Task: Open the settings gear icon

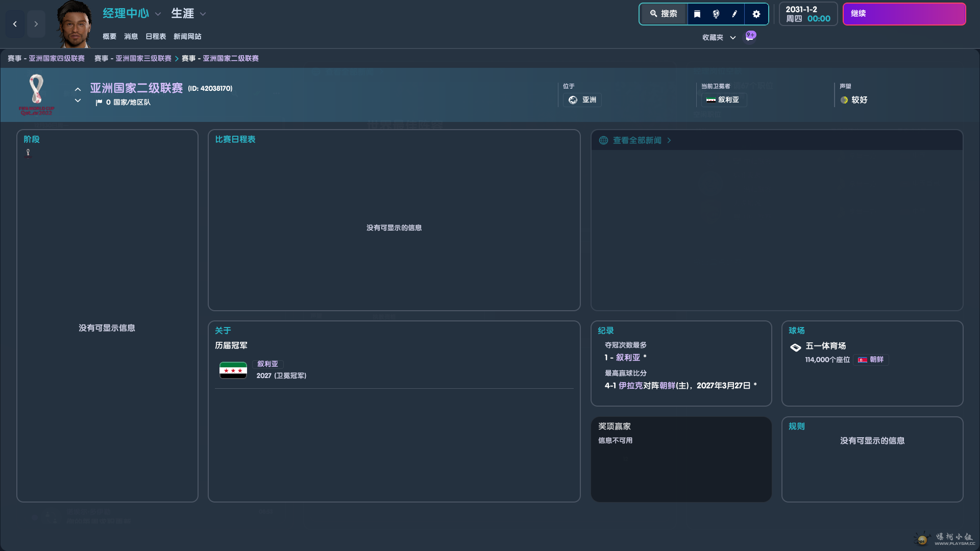Action: [756, 14]
